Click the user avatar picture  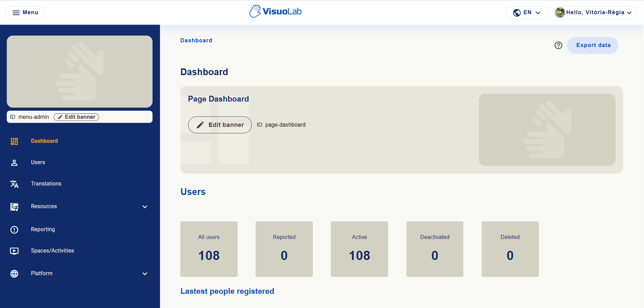tap(560, 13)
